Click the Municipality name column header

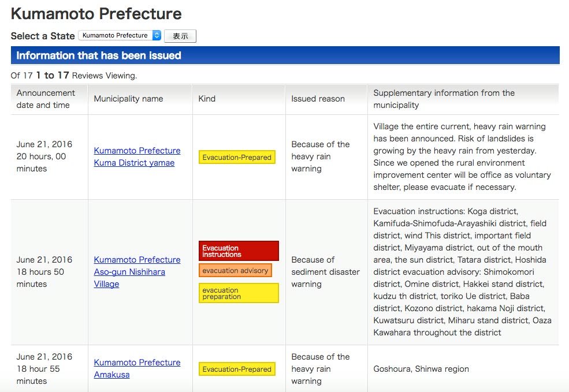point(128,99)
